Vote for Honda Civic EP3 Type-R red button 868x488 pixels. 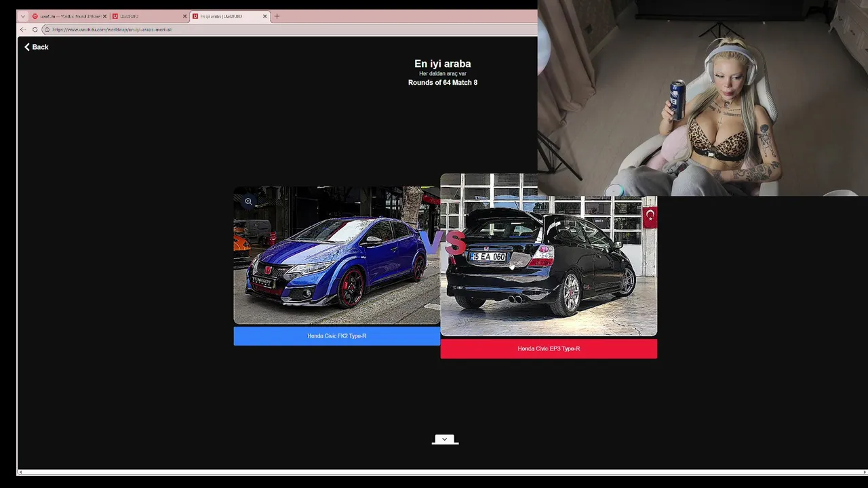coord(549,349)
